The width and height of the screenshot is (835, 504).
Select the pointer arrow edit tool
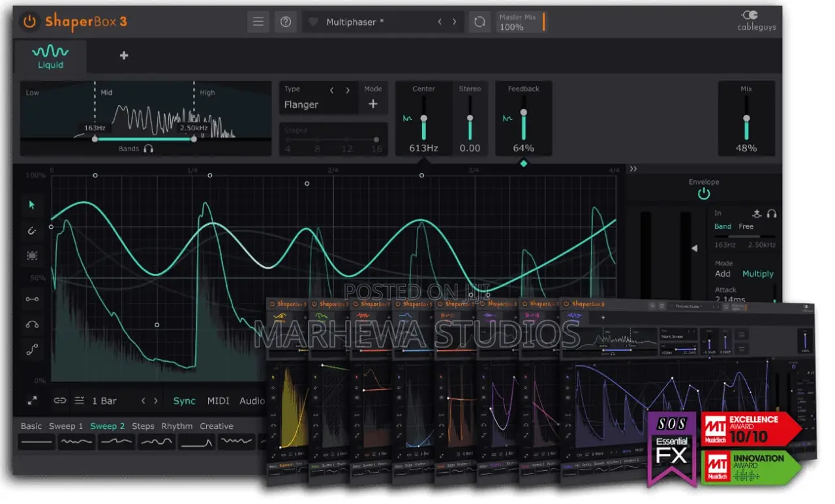pos(32,205)
